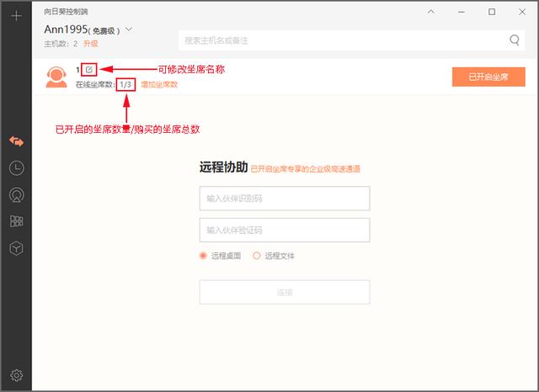Click the 主机数: 2 text

pos(61,44)
